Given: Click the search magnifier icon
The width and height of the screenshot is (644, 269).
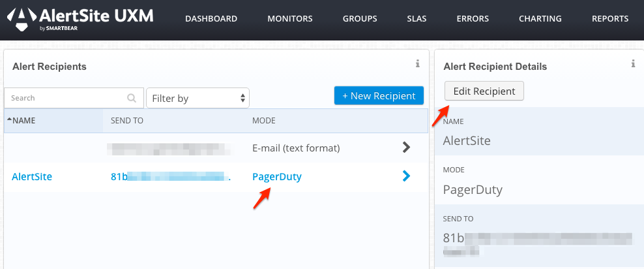Looking at the screenshot, I should click(132, 98).
